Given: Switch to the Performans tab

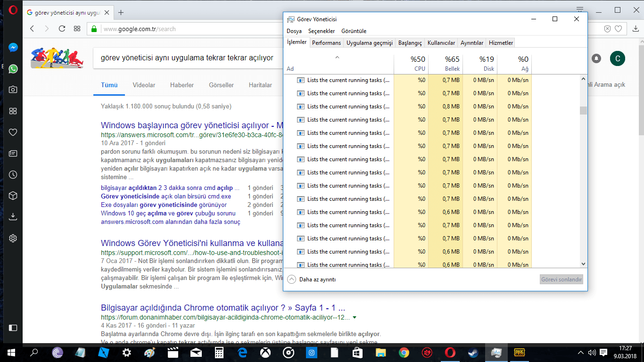Looking at the screenshot, I should pyautogui.click(x=327, y=43).
